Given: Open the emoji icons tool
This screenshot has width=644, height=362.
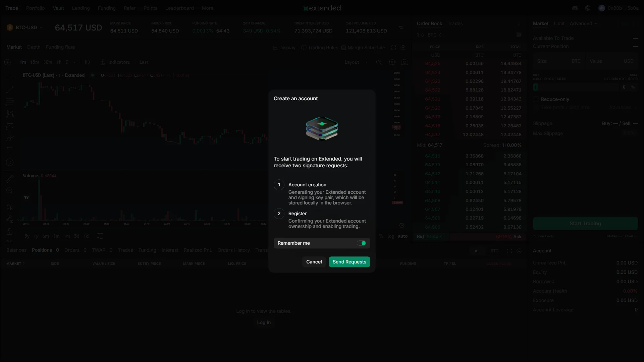Looking at the screenshot, I should [10, 162].
